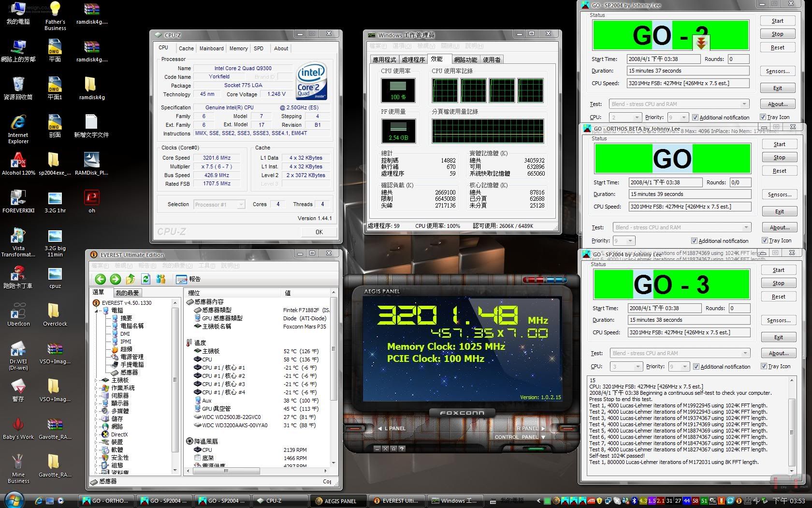Select UberIcon desktop icon

pos(18,314)
